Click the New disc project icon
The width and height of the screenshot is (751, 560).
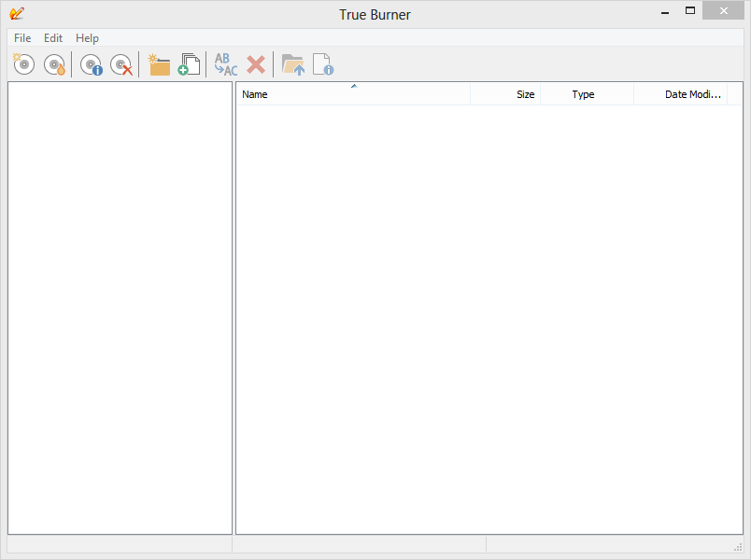(x=24, y=64)
